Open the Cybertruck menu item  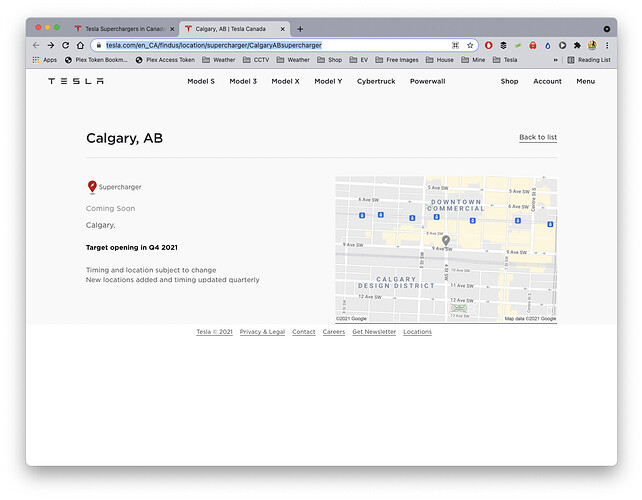click(x=376, y=81)
